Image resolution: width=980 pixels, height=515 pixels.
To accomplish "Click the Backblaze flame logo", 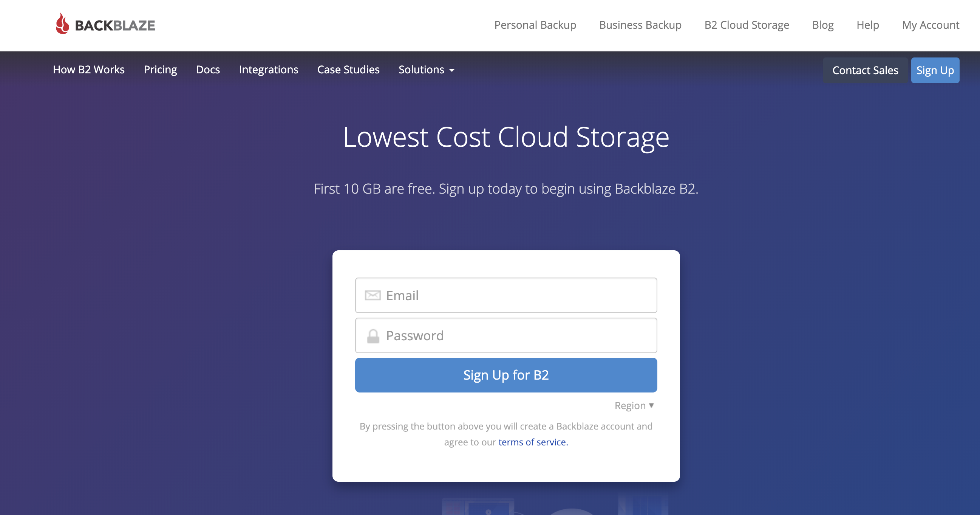I will coord(62,23).
